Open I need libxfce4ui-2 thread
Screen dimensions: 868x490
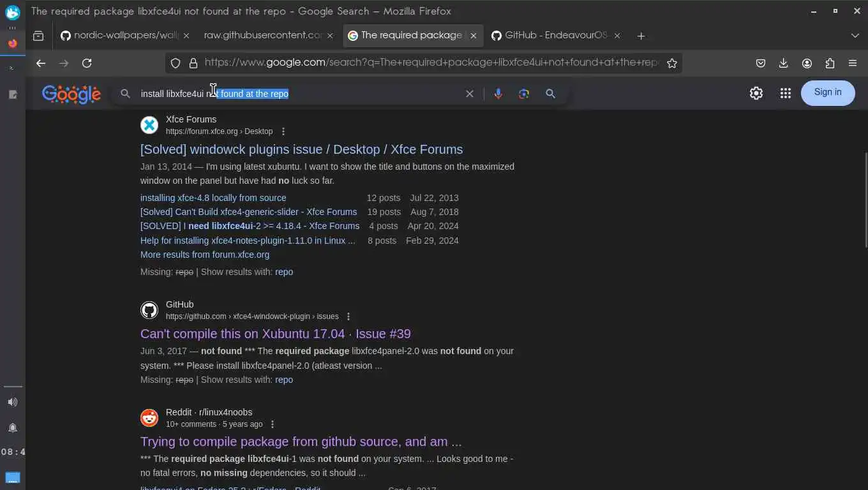[250, 226]
